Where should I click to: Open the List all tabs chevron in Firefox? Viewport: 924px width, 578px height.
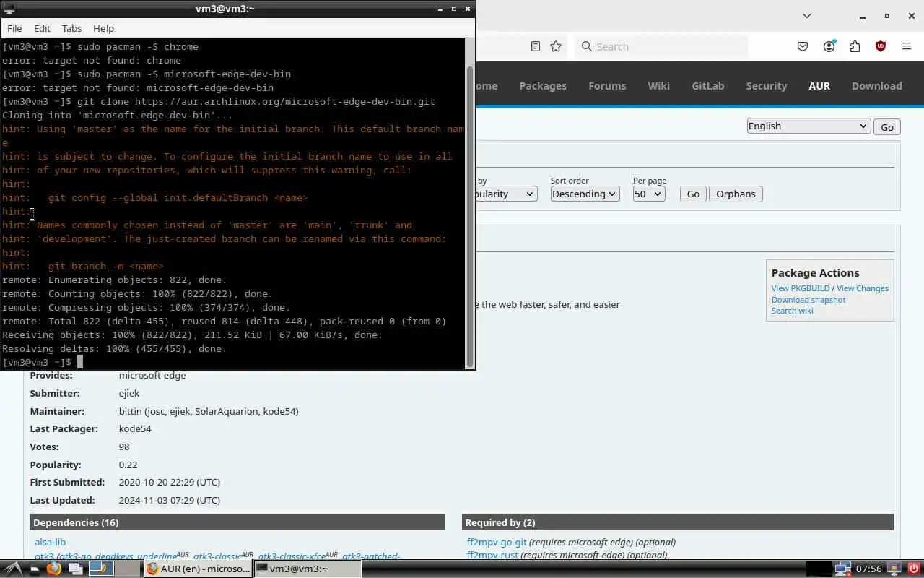[x=807, y=15]
